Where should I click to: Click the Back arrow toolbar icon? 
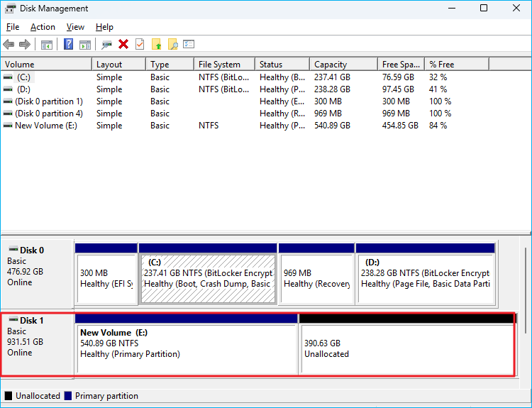pos(9,45)
